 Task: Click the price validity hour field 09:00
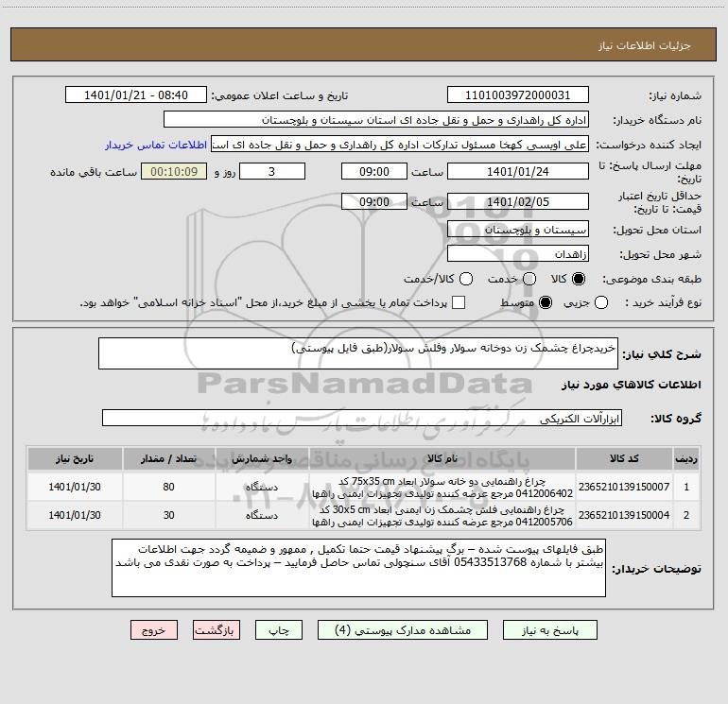374,201
